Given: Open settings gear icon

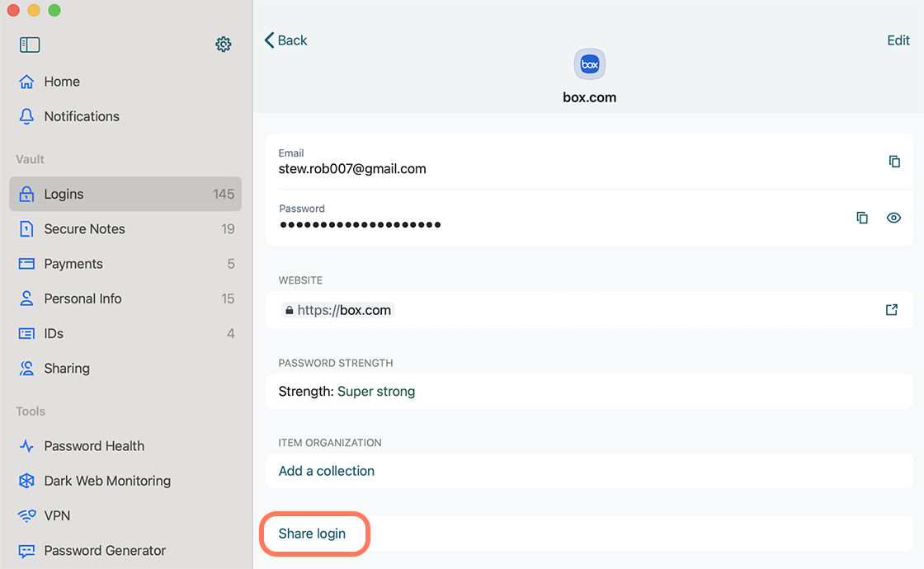Looking at the screenshot, I should (x=224, y=45).
